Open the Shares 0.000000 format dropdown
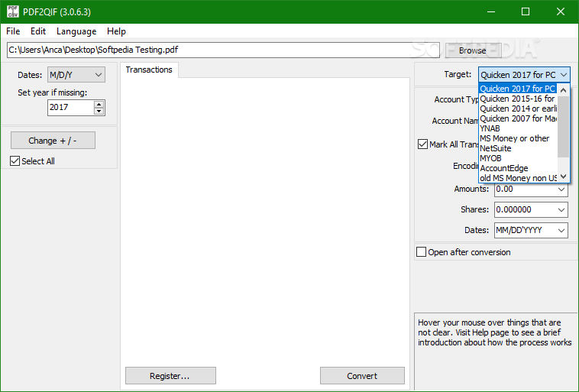Viewport: 579px width, 392px height. tap(531, 210)
